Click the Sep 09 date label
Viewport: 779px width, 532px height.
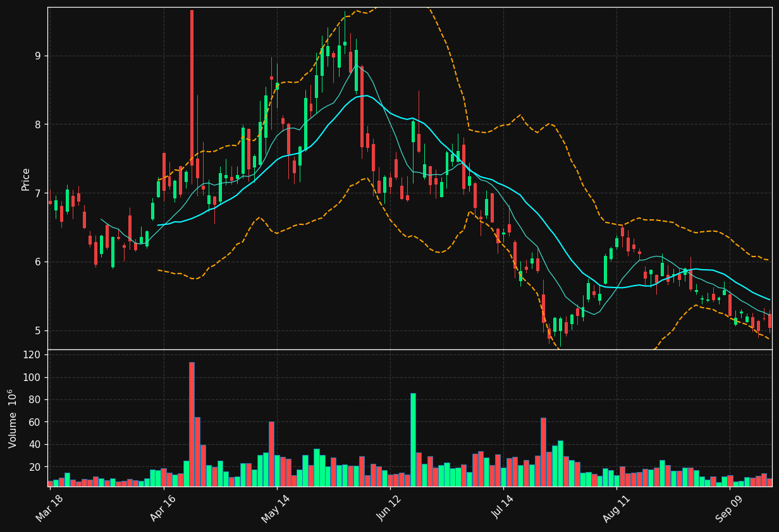click(729, 509)
